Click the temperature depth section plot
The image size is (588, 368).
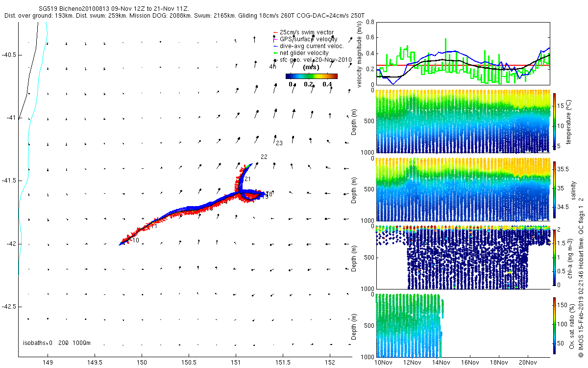coord(463,122)
